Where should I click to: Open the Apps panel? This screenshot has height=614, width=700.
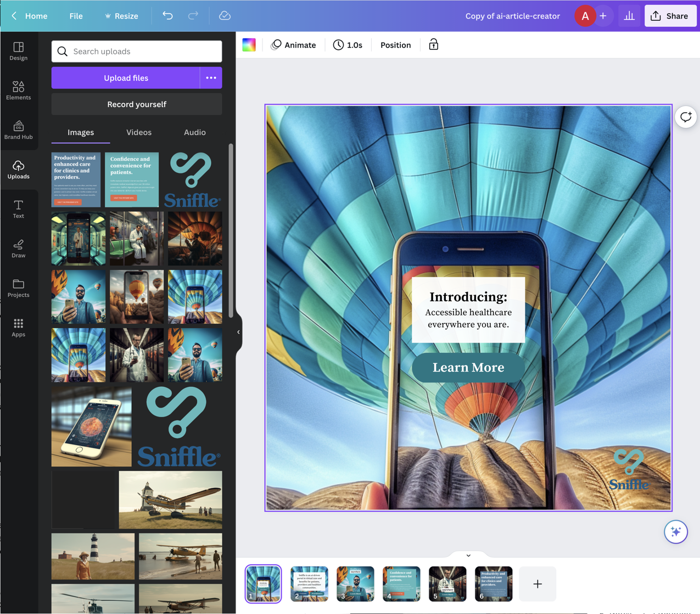[x=19, y=328]
